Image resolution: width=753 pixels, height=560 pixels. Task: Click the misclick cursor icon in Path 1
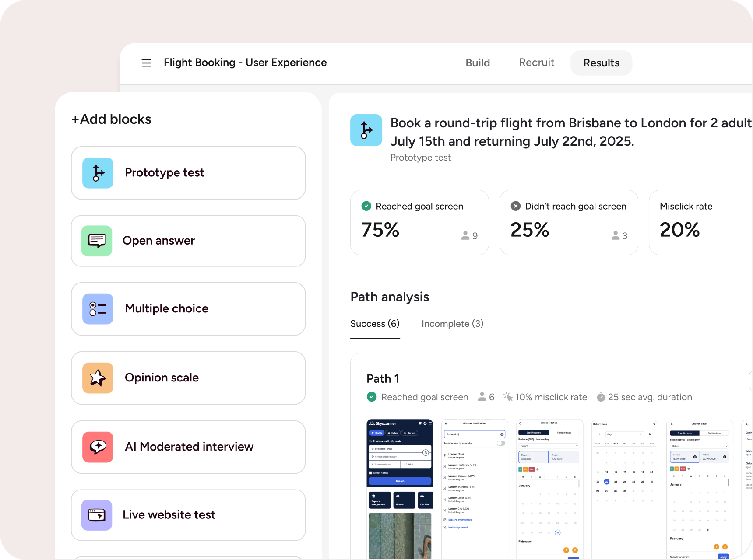pyautogui.click(x=508, y=397)
